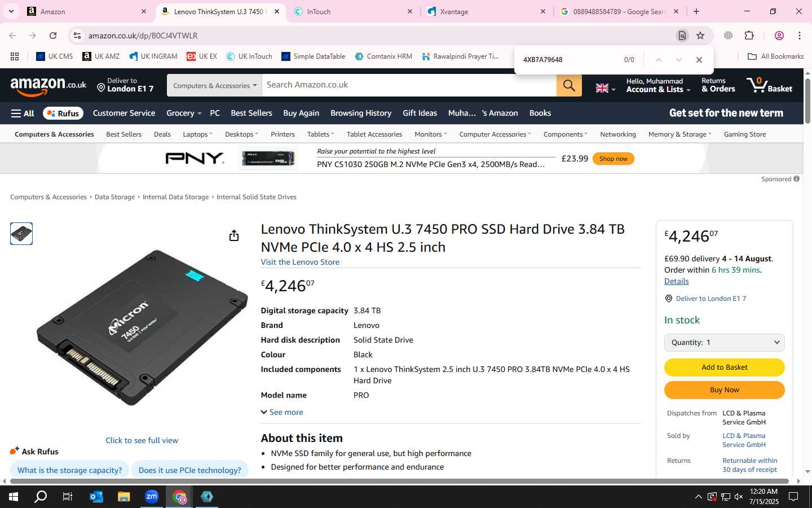Image resolution: width=812 pixels, height=508 pixels.
Task: Click the browser address bar URL
Action: (143, 36)
